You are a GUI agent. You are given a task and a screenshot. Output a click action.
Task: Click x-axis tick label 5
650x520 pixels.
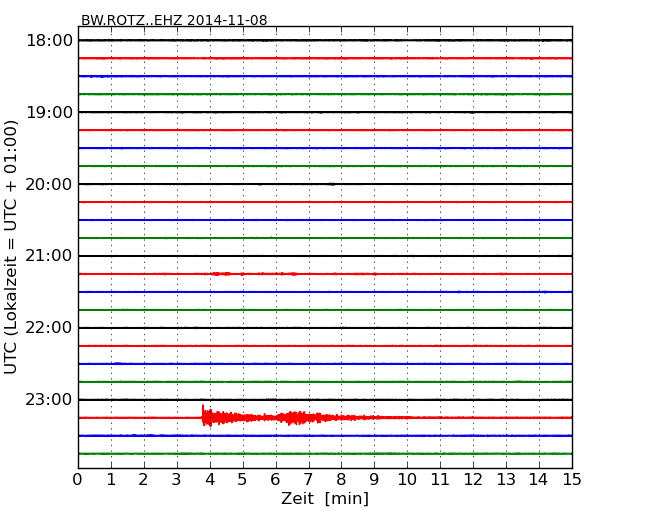pos(243,480)
